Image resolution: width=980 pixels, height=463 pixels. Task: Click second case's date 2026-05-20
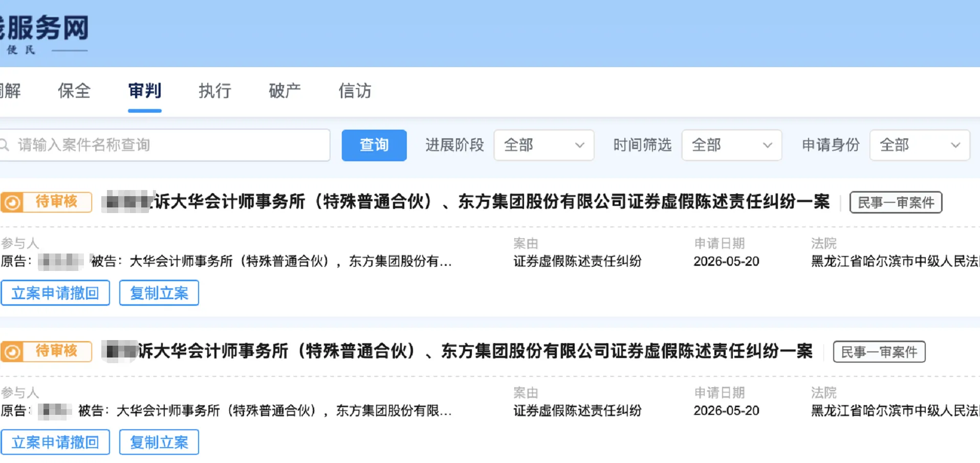click(x=726, y=411)
